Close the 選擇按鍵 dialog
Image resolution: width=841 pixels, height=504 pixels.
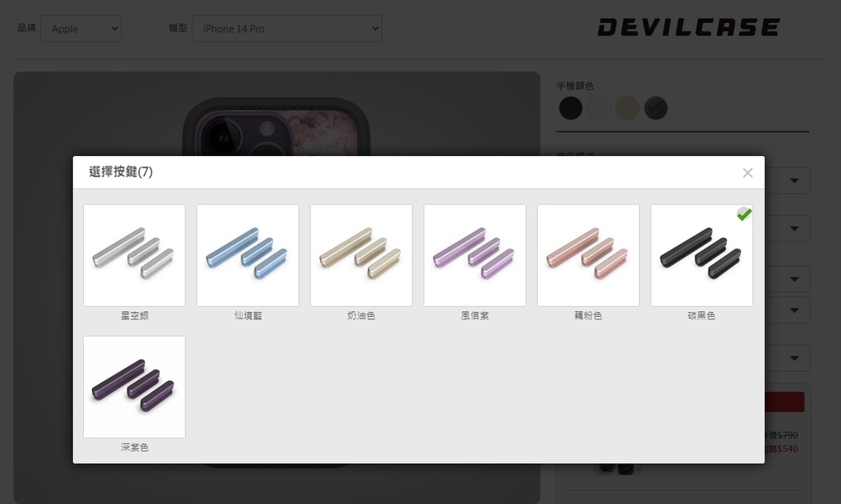747,172
